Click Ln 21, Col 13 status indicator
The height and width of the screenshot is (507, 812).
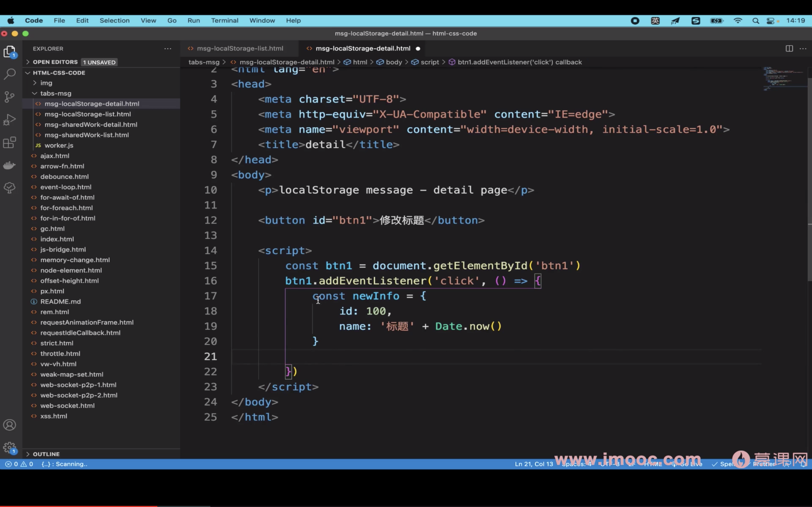pos(533,464)
